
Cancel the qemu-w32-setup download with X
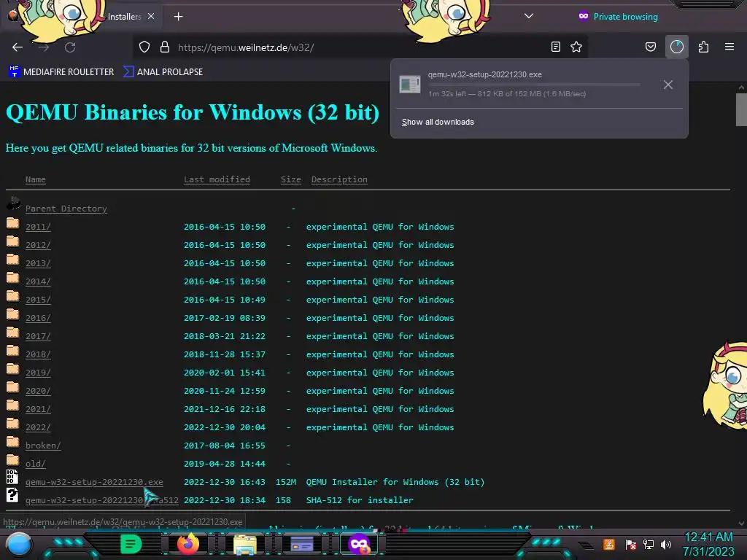click(668, 85)
